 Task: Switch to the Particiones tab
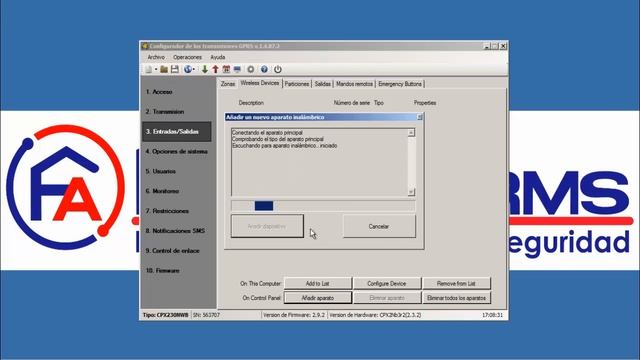coord(297,84)
